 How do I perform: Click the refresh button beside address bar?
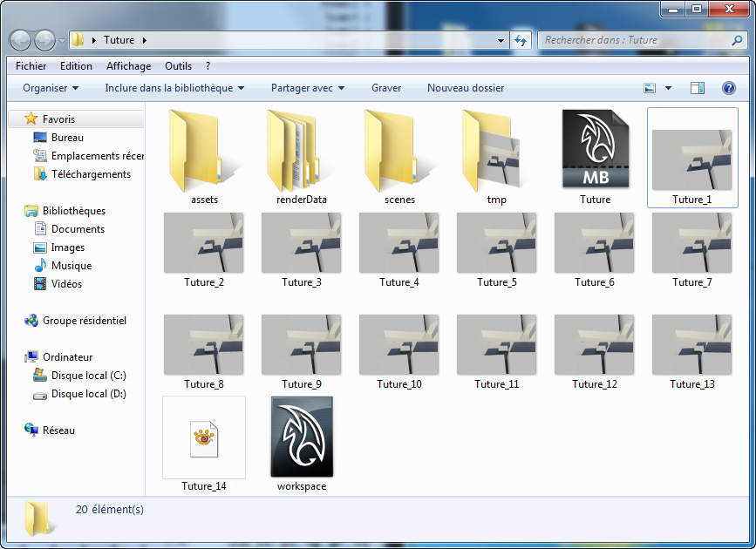[x=521, y=40]
